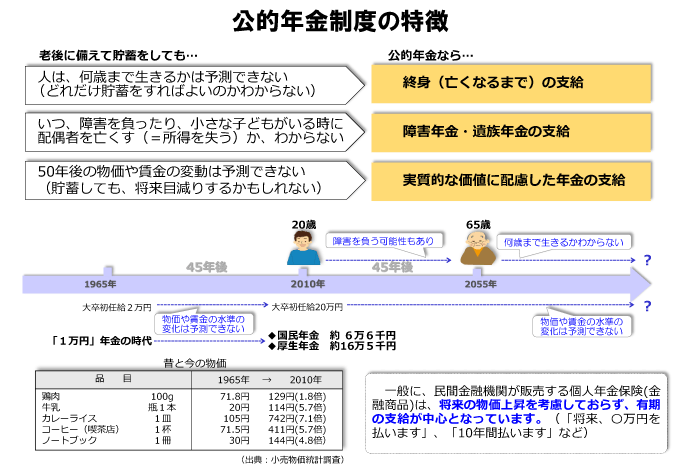Click the 何歳まで生きるかわからない callout
The height and width of the screenshot is (471, 680).
(x=563, y=241)
